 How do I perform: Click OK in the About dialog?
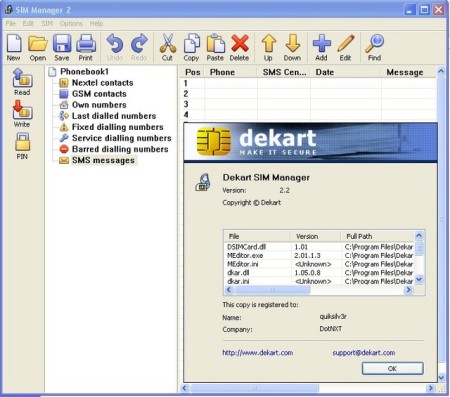pyautogui.click(x=393, y=368)
